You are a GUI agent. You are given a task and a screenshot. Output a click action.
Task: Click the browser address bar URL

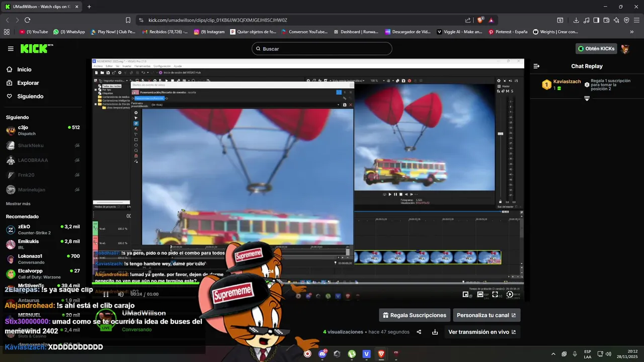pos(218,20)
